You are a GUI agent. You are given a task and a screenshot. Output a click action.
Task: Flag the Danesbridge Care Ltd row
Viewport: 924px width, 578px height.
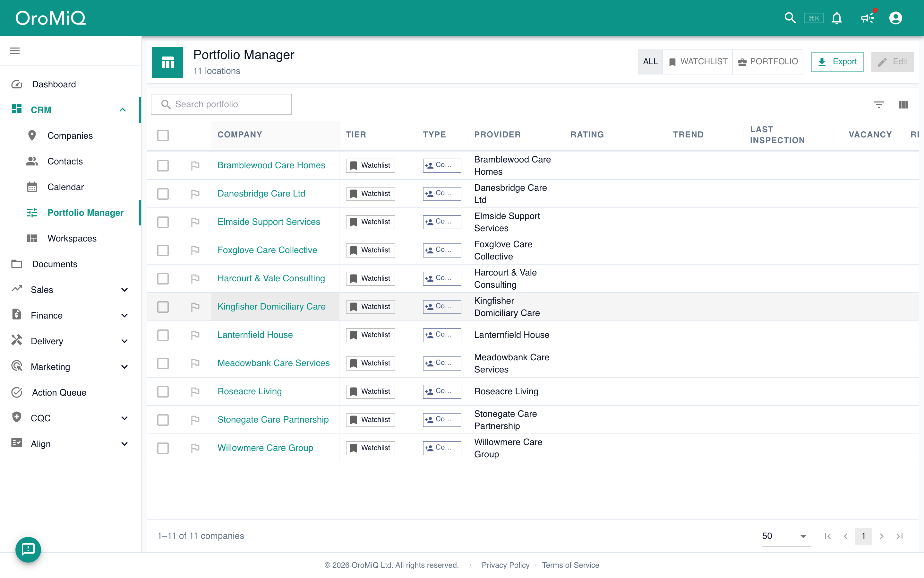195,194
